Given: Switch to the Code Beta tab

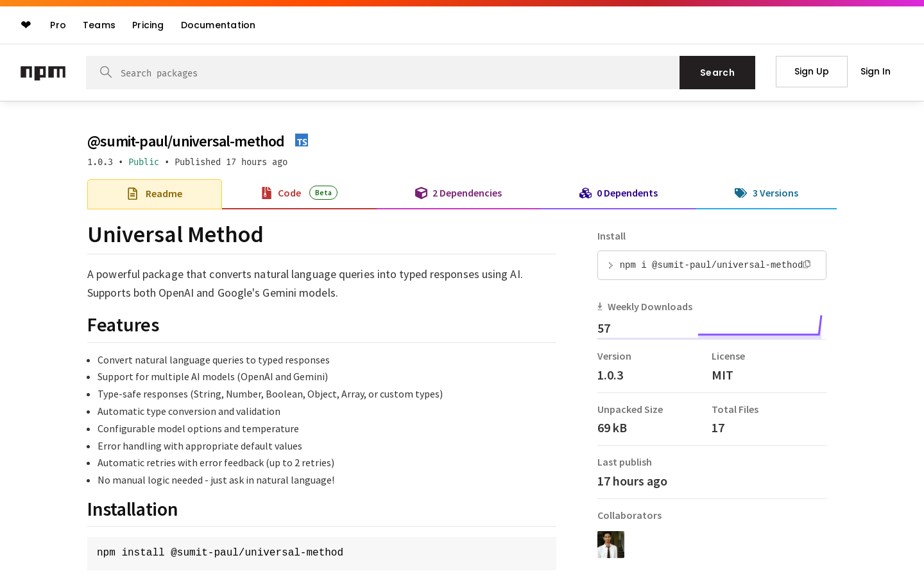Looking at the screenshot, I should [299, 193].
